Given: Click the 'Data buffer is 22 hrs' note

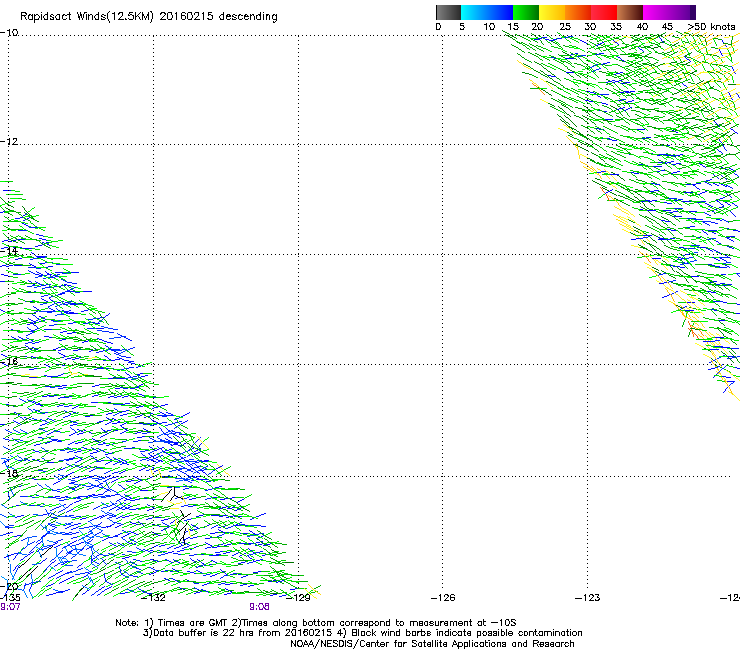Looking at the screenshot, I should (x=362, y=633).
